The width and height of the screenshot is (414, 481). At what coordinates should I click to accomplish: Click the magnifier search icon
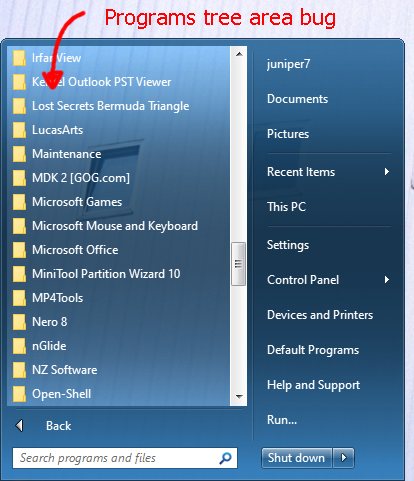(x=225, y=458)
